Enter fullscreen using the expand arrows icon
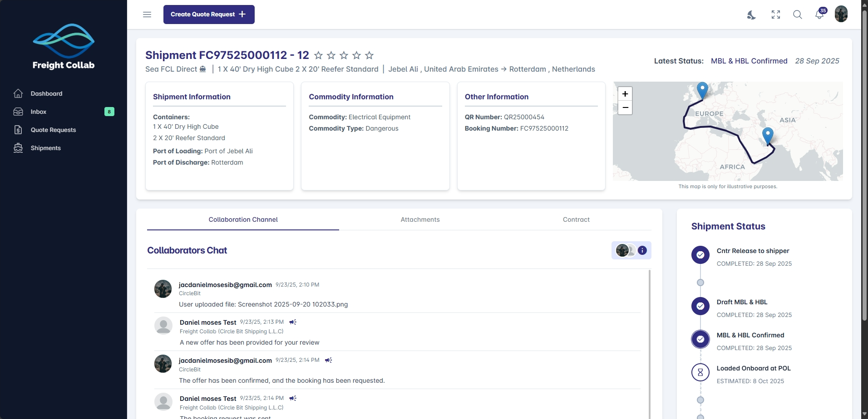Image resolution: width=868 pixels, height=419 pixels. pos(776,15)
